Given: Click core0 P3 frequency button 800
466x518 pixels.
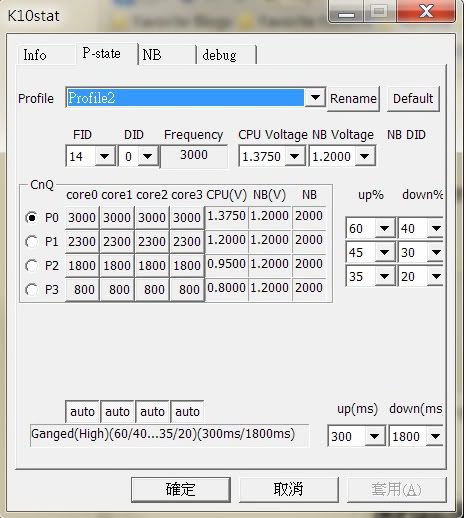Looking at the screenshot, I should [x=82, y=290].
